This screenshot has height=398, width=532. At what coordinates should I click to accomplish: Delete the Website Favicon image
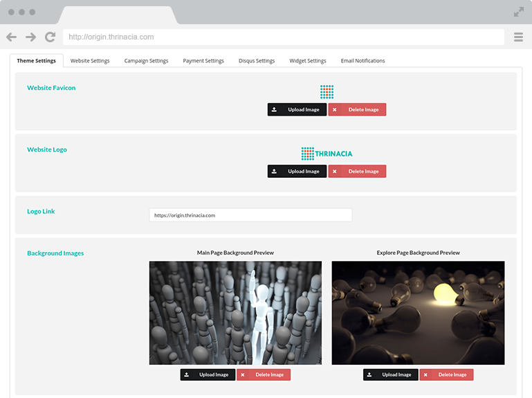357,109
